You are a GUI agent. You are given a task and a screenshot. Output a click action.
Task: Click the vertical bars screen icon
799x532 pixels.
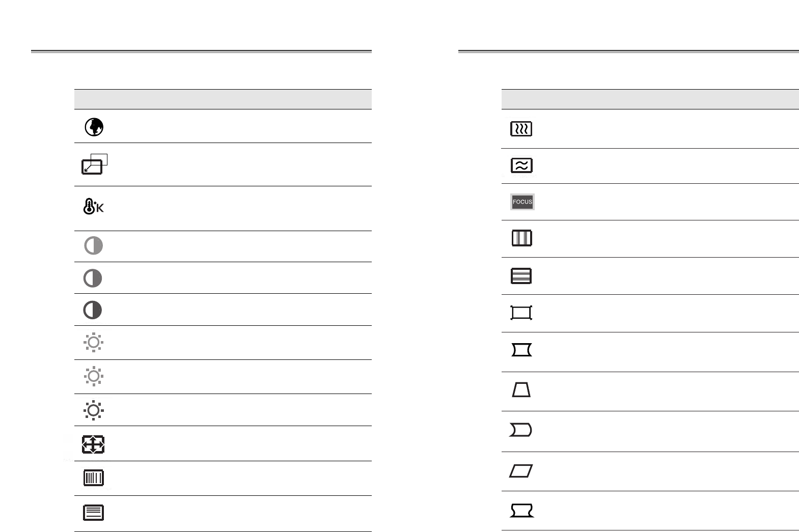pyautogui.click(x=94, y=478)
